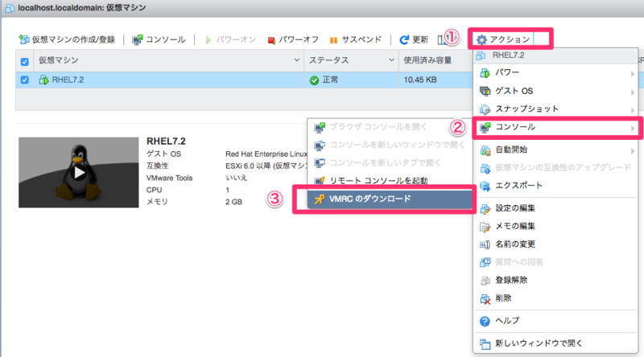Viewport: 644px width, 357px height.
Task: Open the 仮想マシン column dropdown arrow
Action: pyautogui.click(x=296, y=60)
